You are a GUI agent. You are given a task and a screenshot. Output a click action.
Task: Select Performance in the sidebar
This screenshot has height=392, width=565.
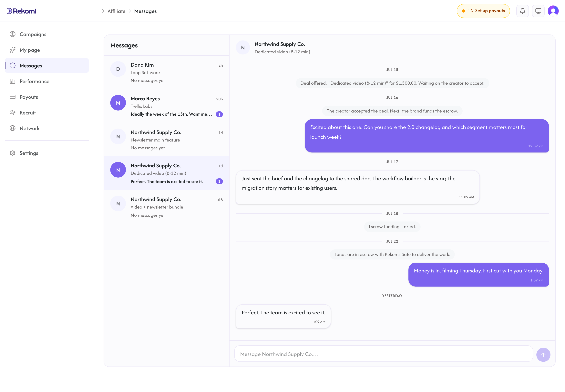[x=47, y=81]
